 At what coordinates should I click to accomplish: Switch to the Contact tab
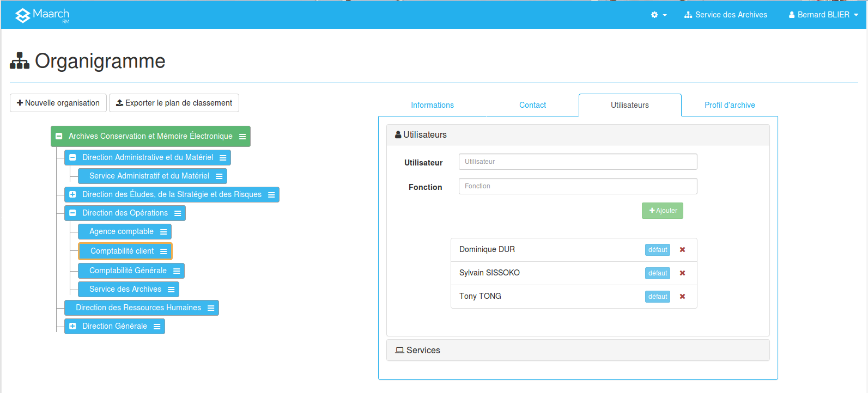[532, 105]
